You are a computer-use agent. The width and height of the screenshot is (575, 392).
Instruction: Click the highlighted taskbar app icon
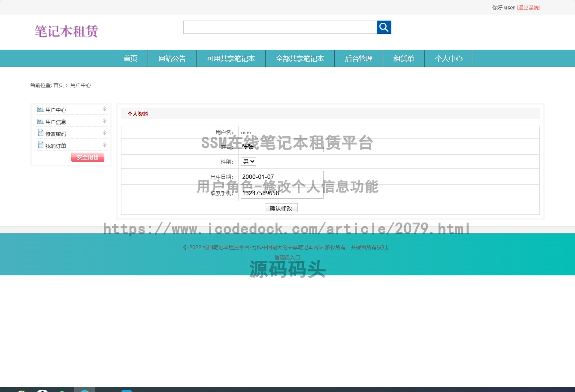(85, 389)
